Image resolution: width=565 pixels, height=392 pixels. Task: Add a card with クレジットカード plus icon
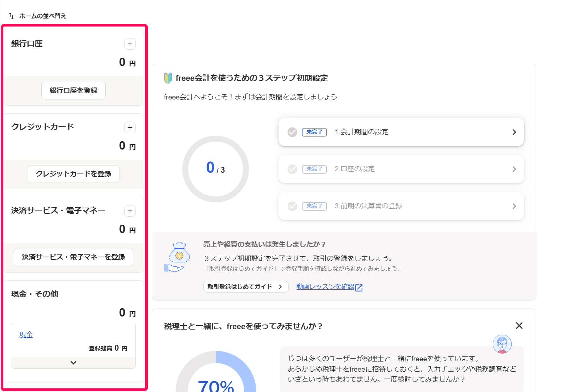[x=130, y=127]
